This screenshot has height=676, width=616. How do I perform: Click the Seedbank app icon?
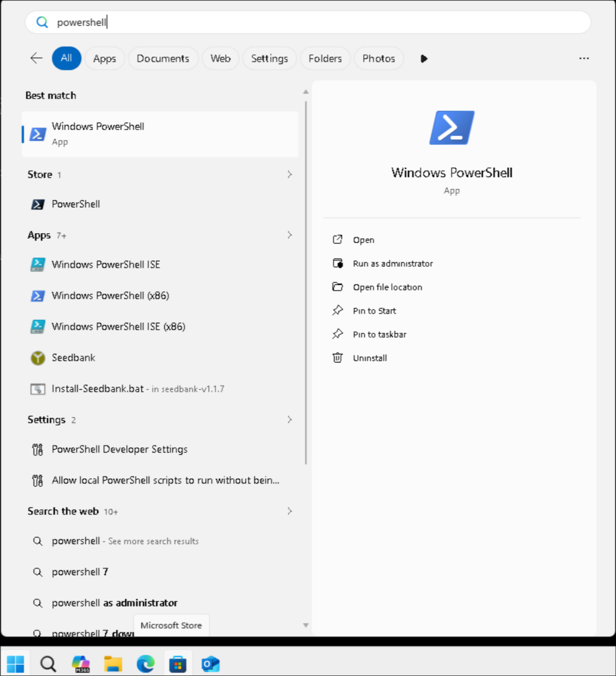(37, 358)
